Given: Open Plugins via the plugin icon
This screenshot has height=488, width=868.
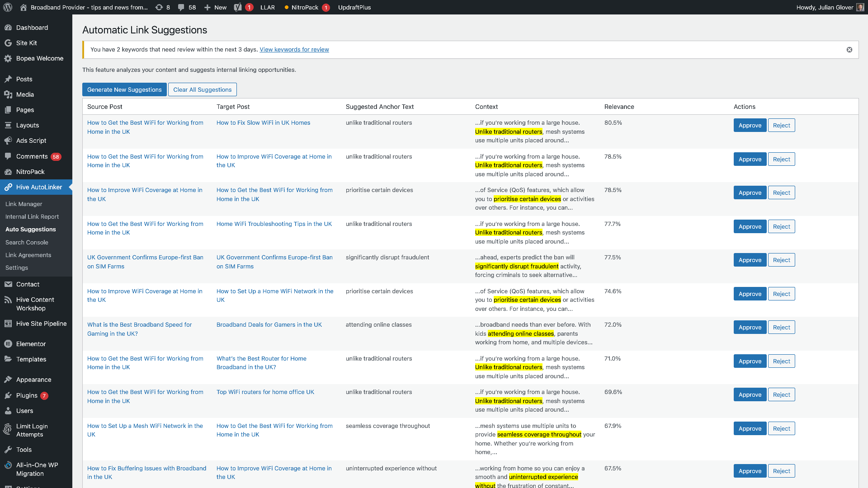Looking at the screenshot, I should click(x=8, y=395).
